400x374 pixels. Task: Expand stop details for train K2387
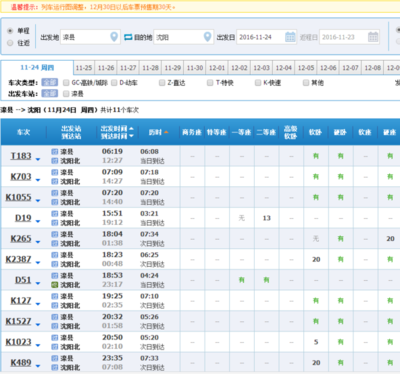point(38,263)
